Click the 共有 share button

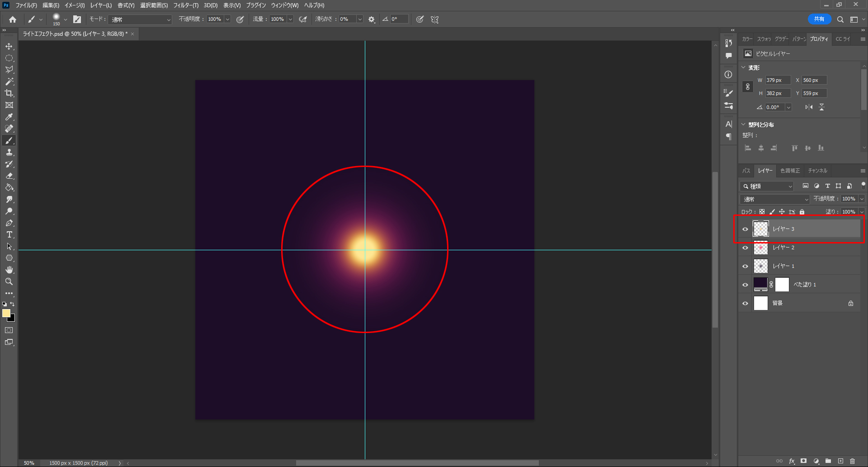point(819,19)
